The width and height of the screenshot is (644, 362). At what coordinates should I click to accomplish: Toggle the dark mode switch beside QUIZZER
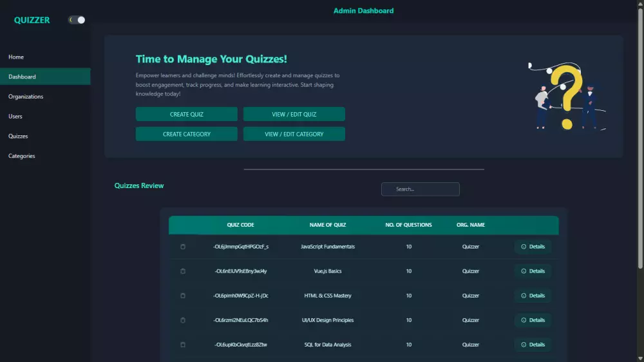[77, 20]
